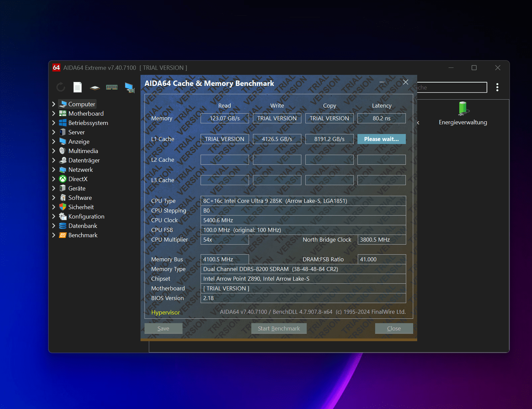Select the Computer label in the tree
Image resolution: width=532 pixels, height=409 pixels.
click(x=82, y=104)
